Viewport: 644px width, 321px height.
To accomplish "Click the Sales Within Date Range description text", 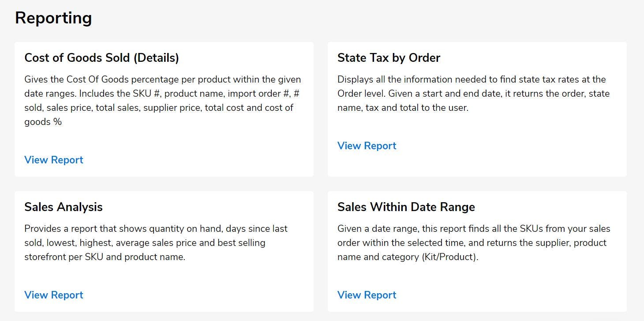I will click(x=473, y=243).
